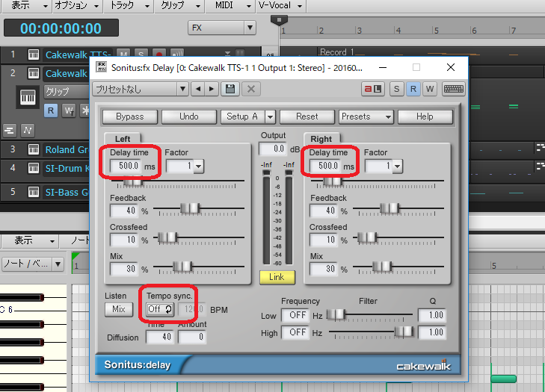Click the timecode display 00:00:00:00
This screenshot has height=392, width=545.
(61, 28)
